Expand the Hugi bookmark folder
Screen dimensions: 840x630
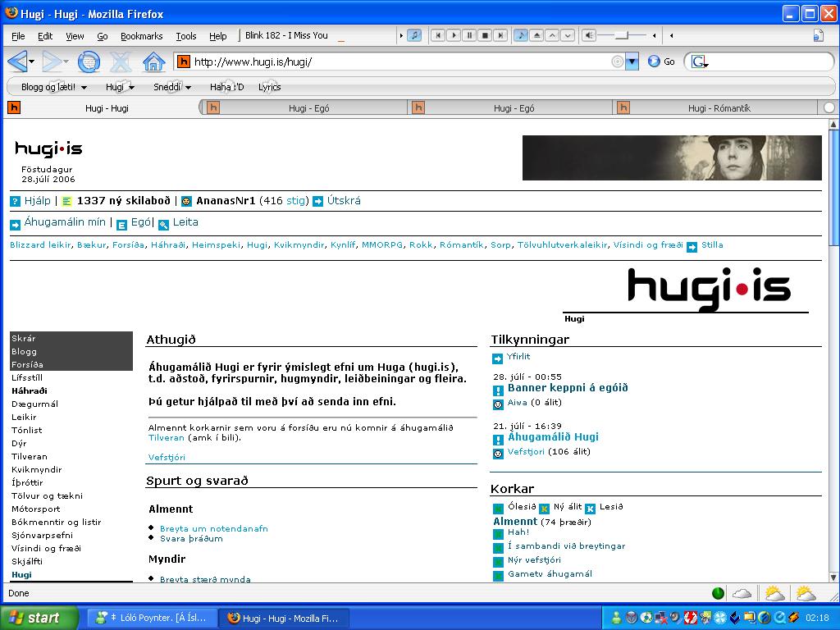[x=120, y=87]
